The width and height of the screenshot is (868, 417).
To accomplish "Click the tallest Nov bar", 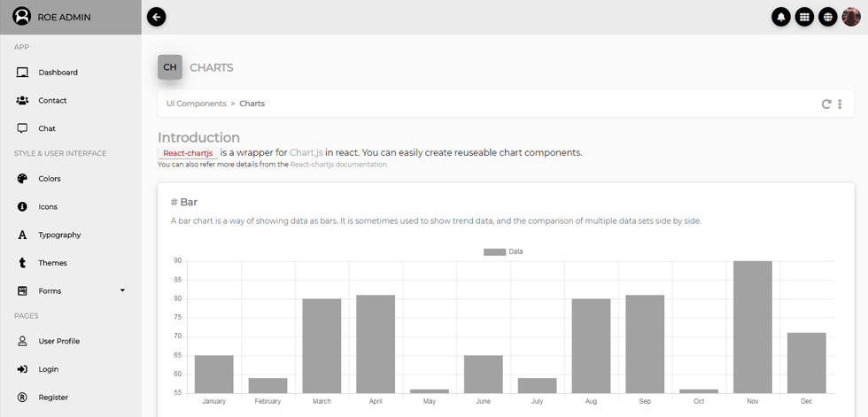I will (x=753, y=328).
